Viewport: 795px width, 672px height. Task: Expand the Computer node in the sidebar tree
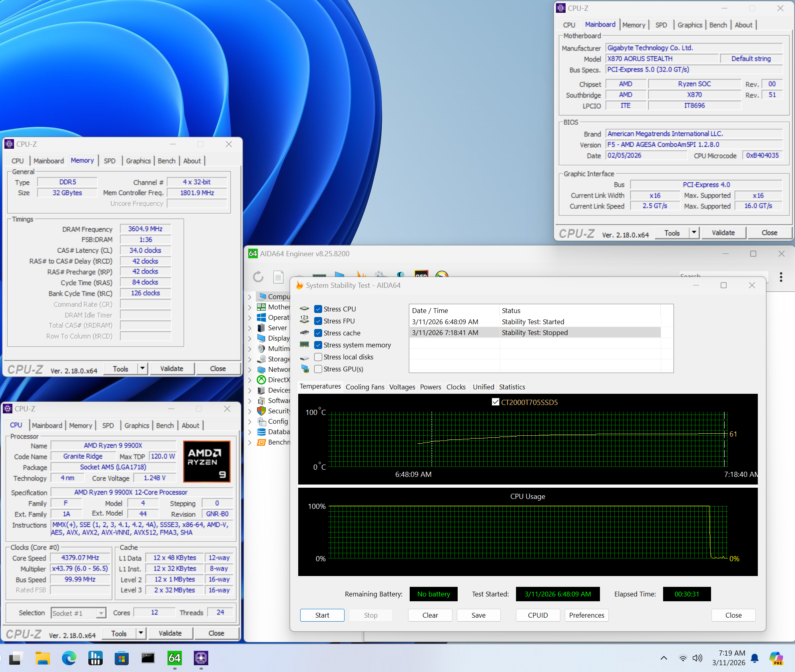click(249, 297)
